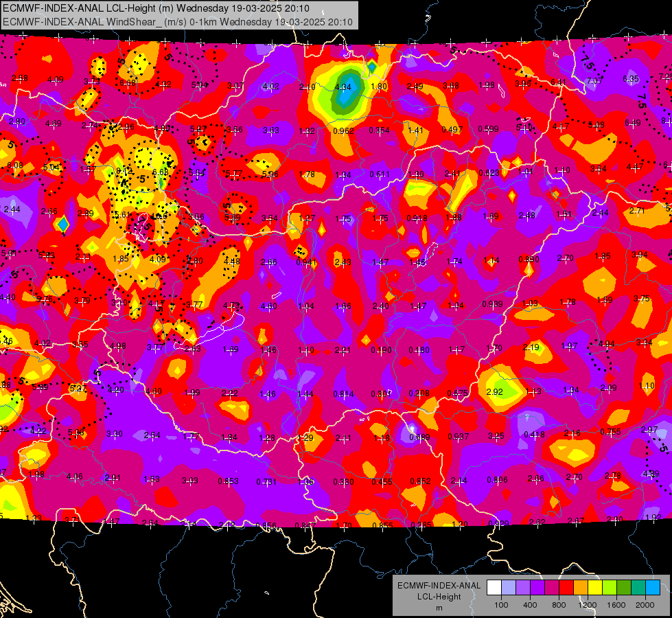Viewport: 672px width, 618px height.
Task: Click the map value 3.96
Action: [x=523, y=83]
